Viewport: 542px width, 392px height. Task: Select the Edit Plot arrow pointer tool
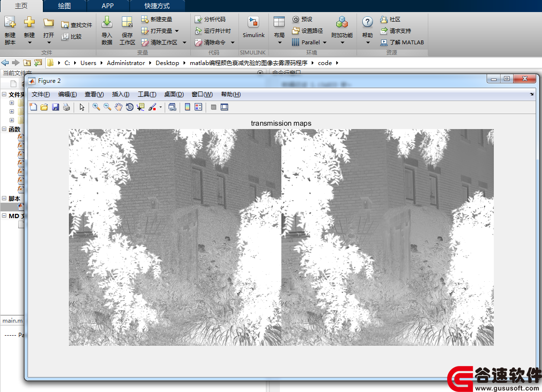click(x=82, y=107)
